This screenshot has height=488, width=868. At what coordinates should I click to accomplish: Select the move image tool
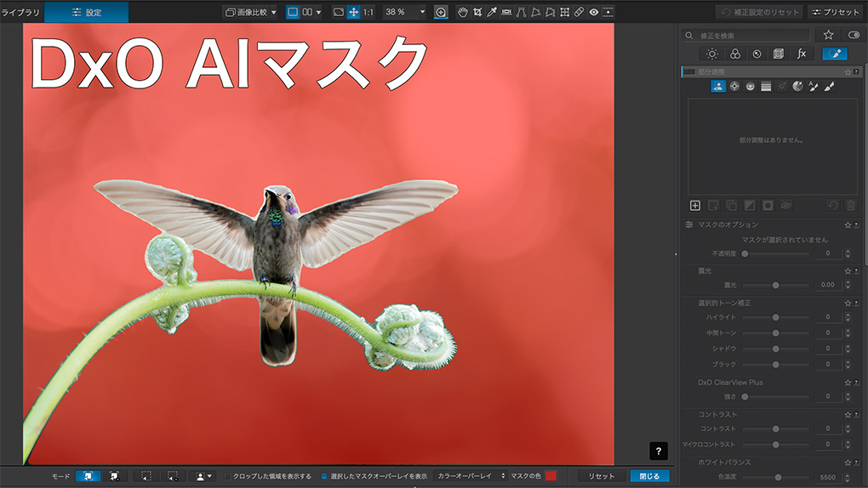coord(353,12)
